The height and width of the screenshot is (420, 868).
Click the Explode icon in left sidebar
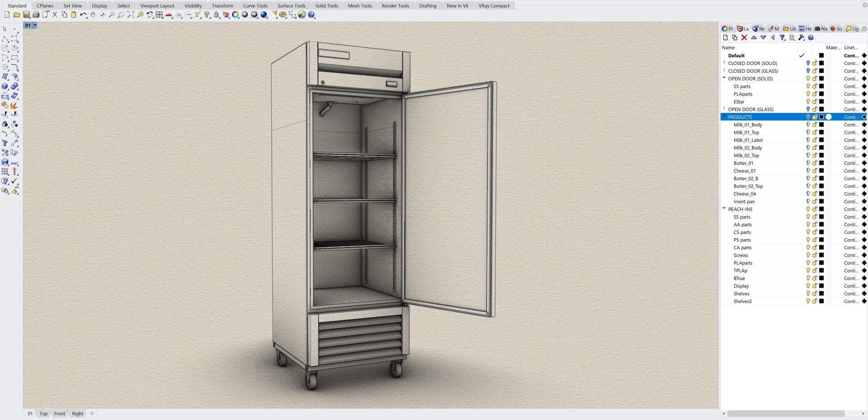14,105
